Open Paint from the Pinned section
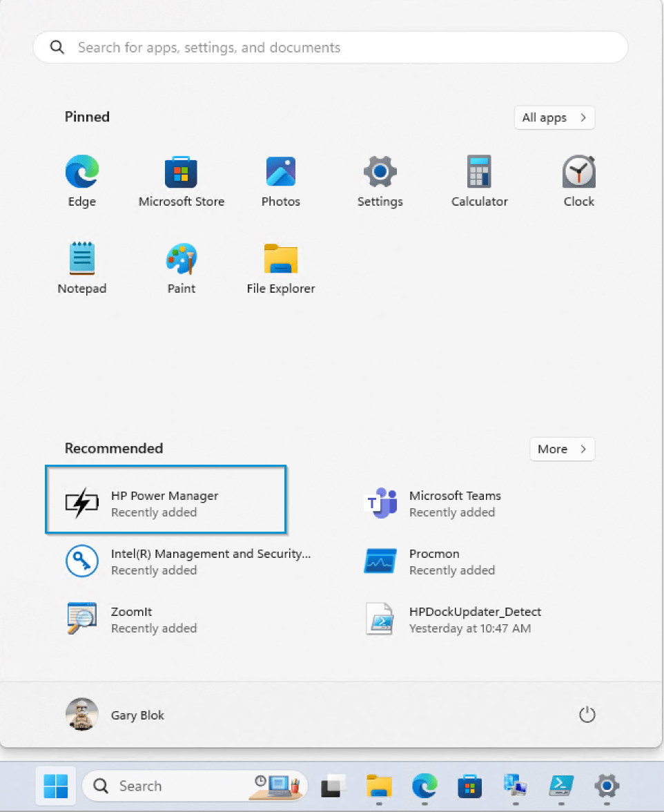The height and width of the screenshot is (812, 664). point(181,266)
